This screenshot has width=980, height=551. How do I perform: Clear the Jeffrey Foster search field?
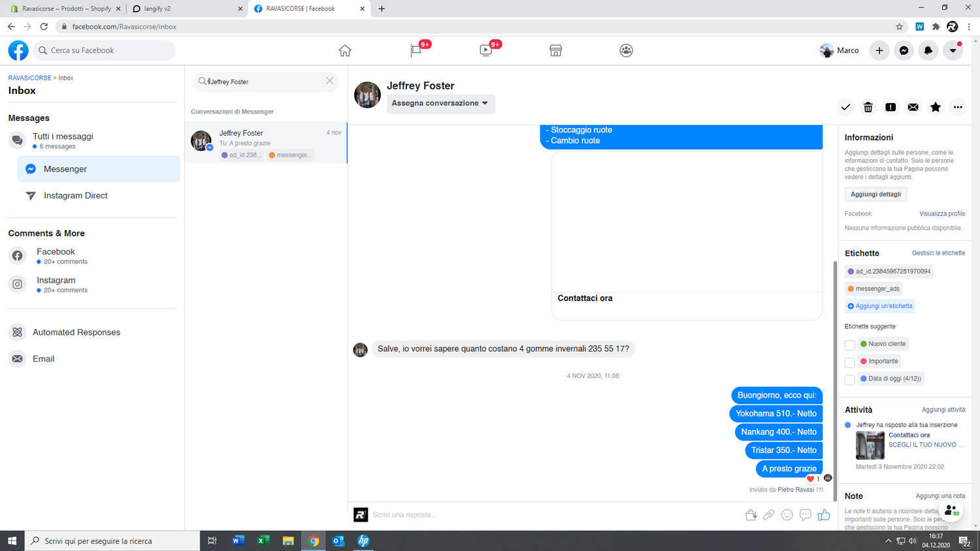tap(330, 81)
